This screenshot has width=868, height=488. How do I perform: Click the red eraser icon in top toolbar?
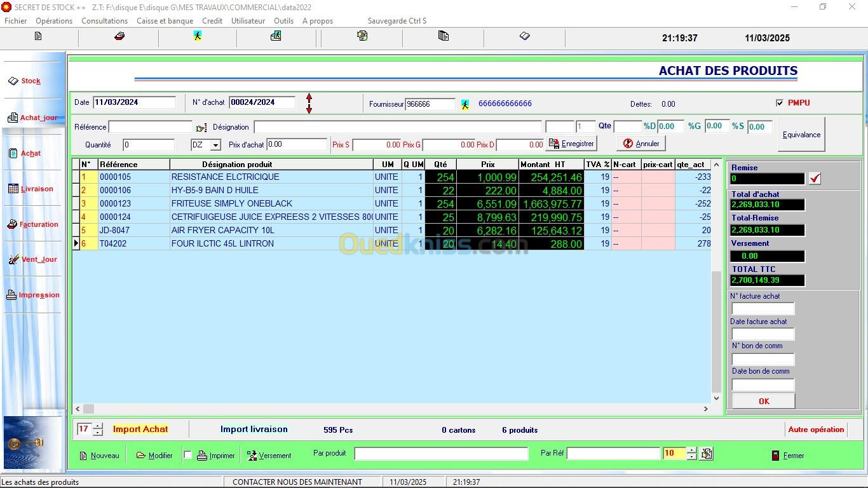(x=119, y=37)
